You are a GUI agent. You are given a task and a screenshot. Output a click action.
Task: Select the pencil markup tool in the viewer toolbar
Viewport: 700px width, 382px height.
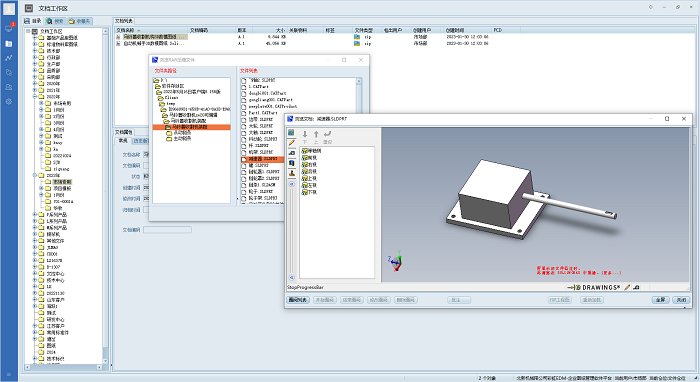(x=292, y=143)
